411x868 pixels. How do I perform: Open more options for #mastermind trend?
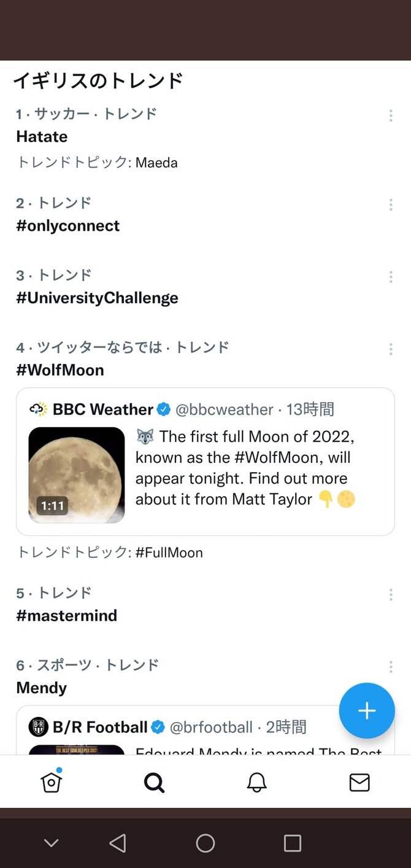click(391, 594)
